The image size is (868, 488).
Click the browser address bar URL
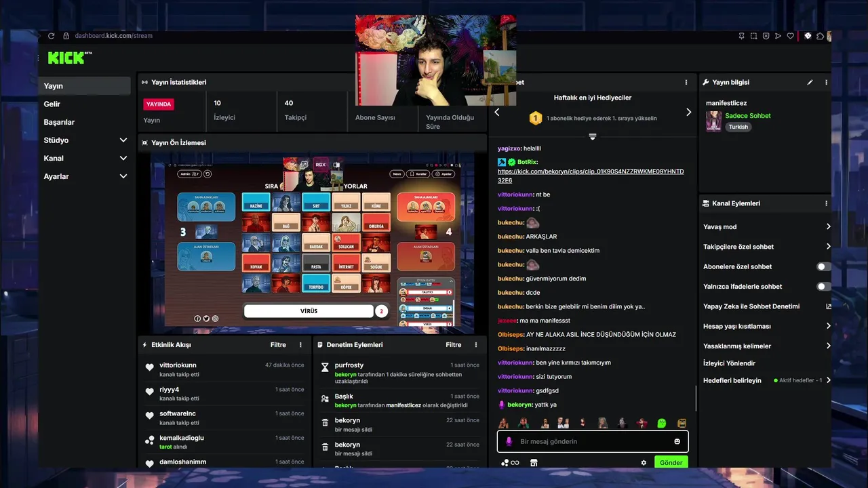point(113,36)
